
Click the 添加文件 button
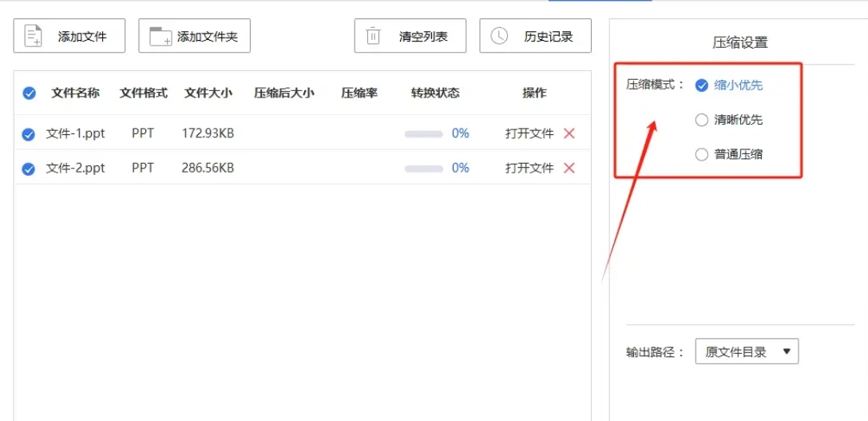[69, 36]
